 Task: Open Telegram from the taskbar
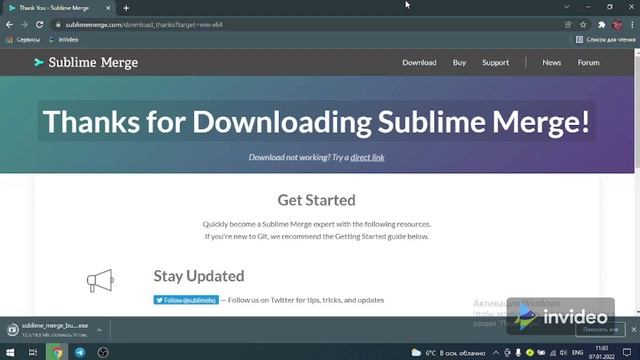[x=80, y=352]
